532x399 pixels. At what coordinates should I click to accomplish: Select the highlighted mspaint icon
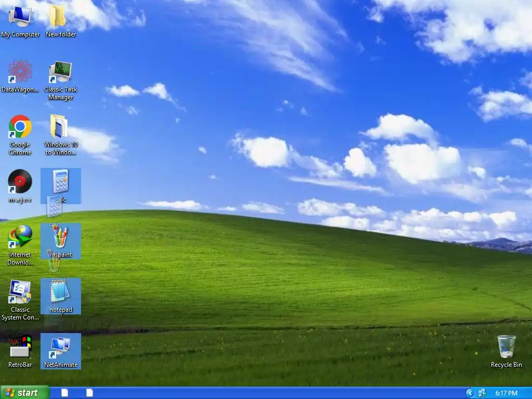pos(61,241)
